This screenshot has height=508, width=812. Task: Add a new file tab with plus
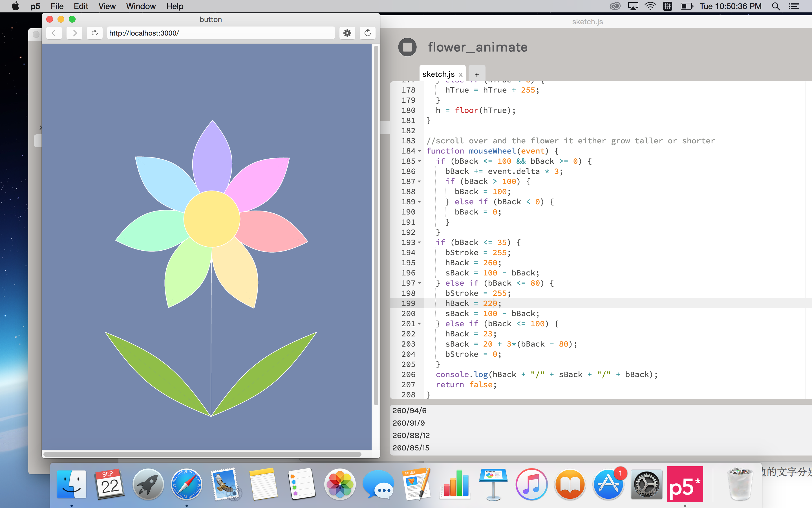[477, 74]
